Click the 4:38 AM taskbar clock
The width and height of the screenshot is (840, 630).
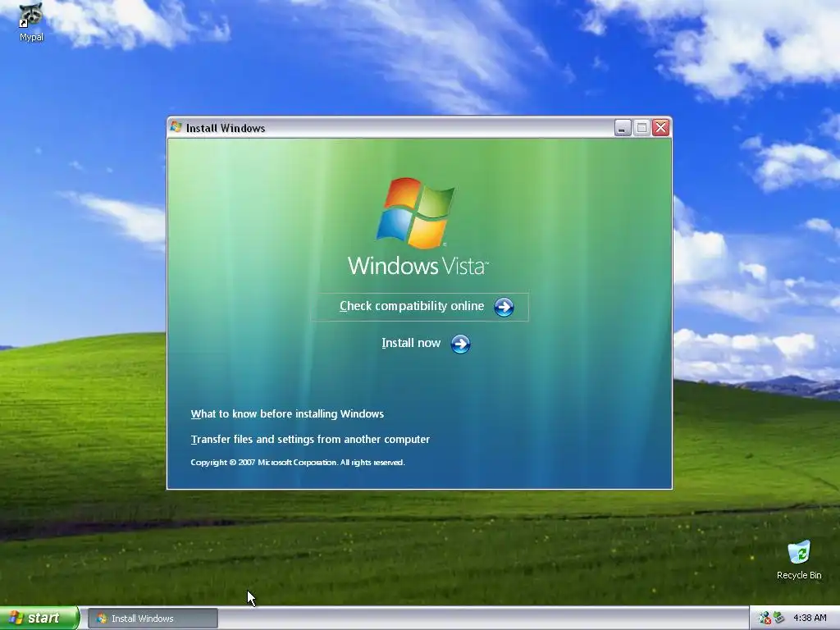point(810,618)
